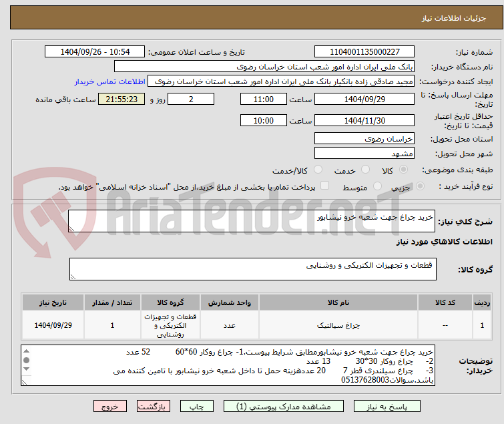Toggle the اسناد خزانه اسلامی payment checkbox
The height and width of the screenshot is (424, 504).
tap(324, 186)
